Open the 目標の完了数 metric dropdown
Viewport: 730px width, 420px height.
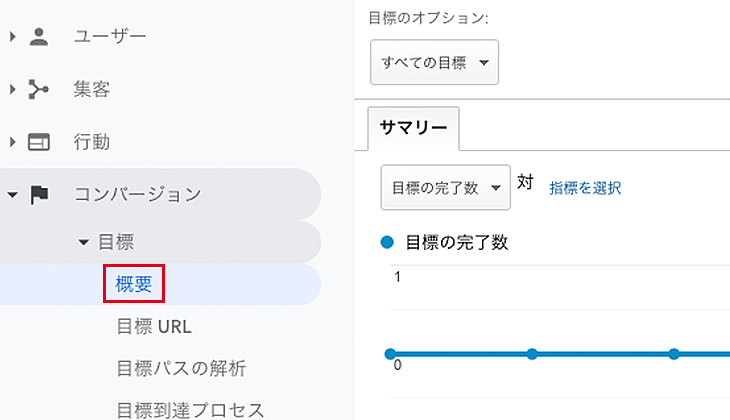446,188
